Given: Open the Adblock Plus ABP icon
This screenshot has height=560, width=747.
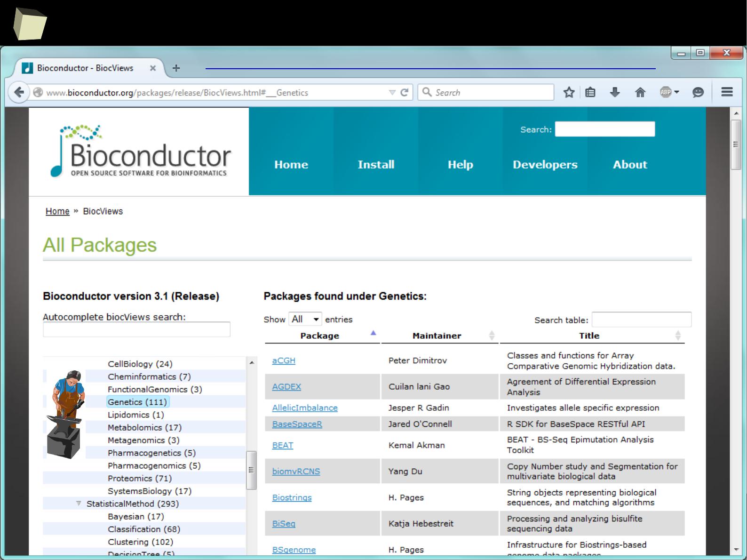Looking at the screenshot, I should pos(666,92).
